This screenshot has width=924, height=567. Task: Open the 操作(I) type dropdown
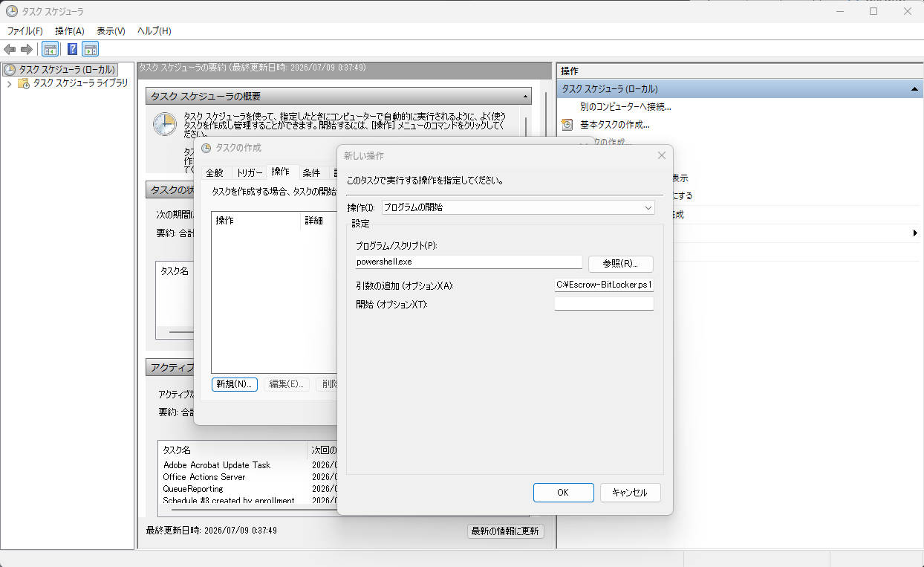tap(518, 207)
